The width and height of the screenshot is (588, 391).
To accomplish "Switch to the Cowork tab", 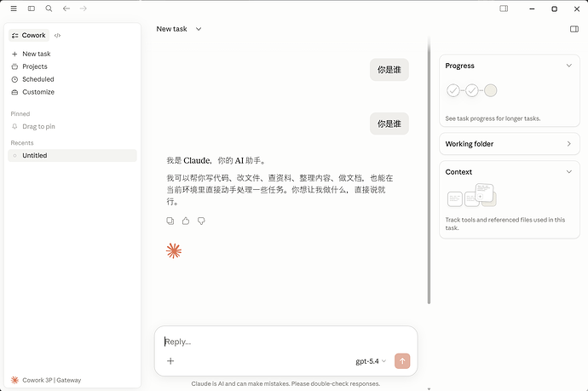I will pyautogui.click(x=29, y=35).
